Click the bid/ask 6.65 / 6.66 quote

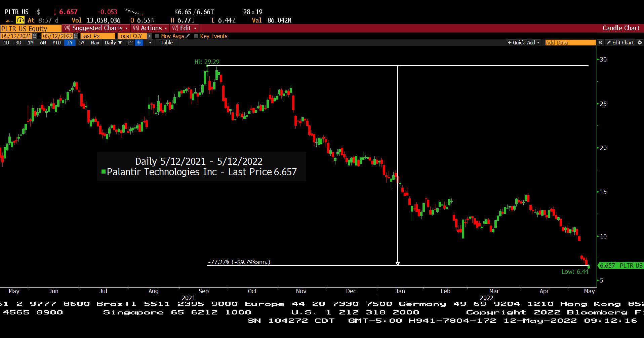click(x=194, y=12)
